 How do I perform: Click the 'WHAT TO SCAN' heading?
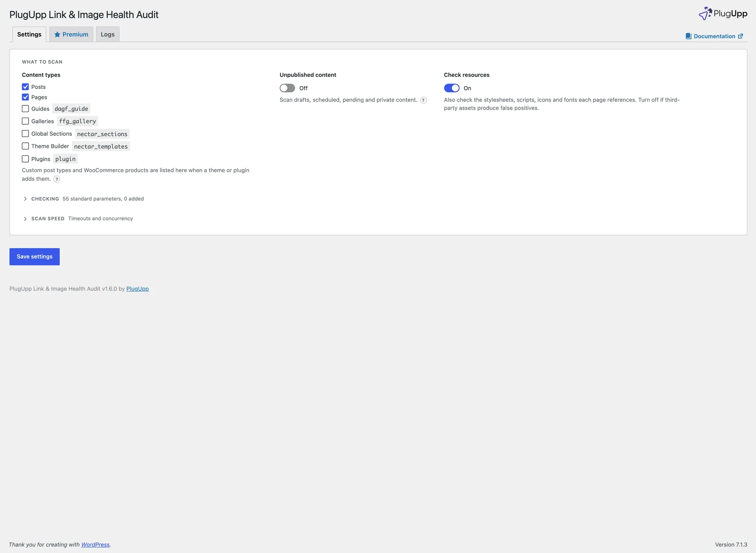pos(42,62)
